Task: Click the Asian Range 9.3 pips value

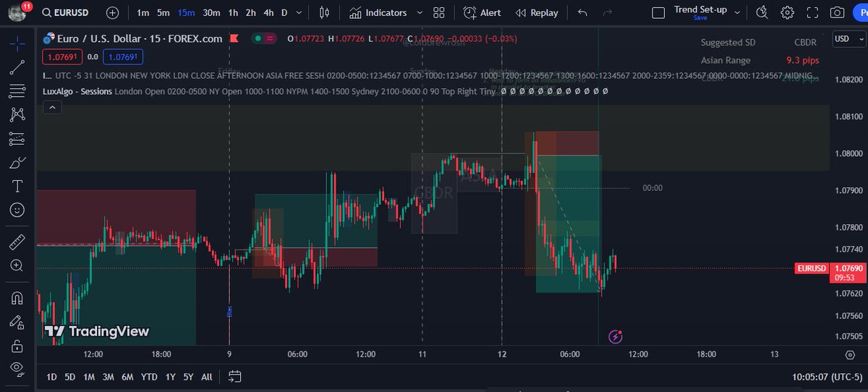Action: click(x=804, y=60)
